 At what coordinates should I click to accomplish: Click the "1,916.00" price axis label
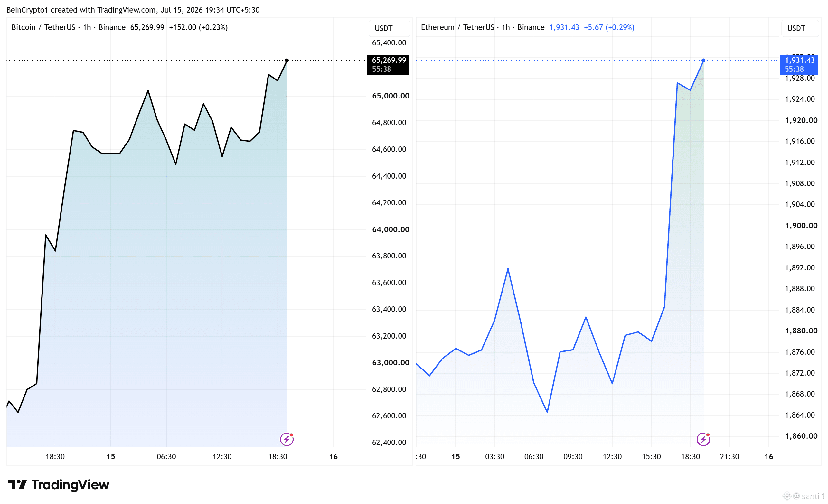coord(800,141)
